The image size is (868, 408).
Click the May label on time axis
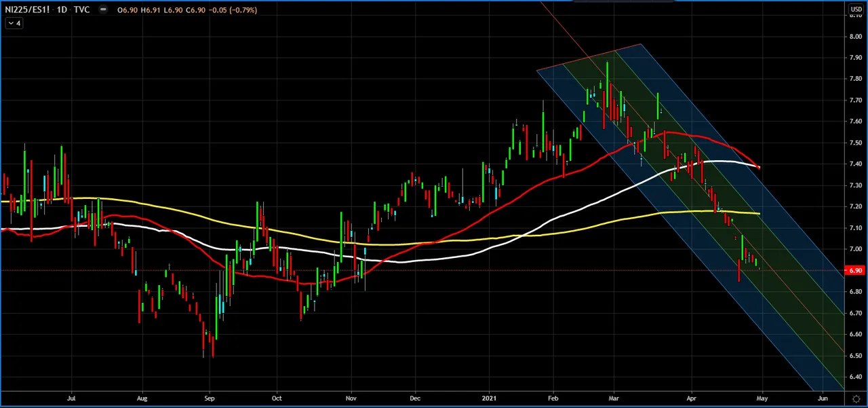(762, 399)
